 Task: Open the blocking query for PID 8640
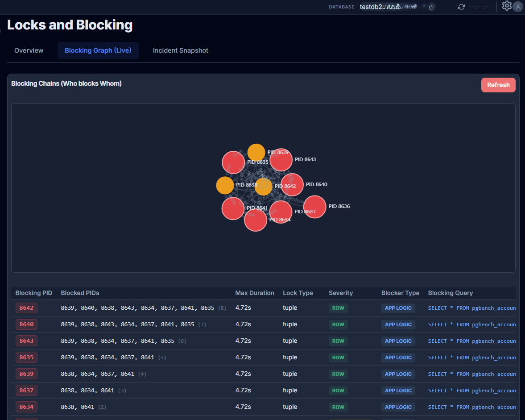point(471,324)
